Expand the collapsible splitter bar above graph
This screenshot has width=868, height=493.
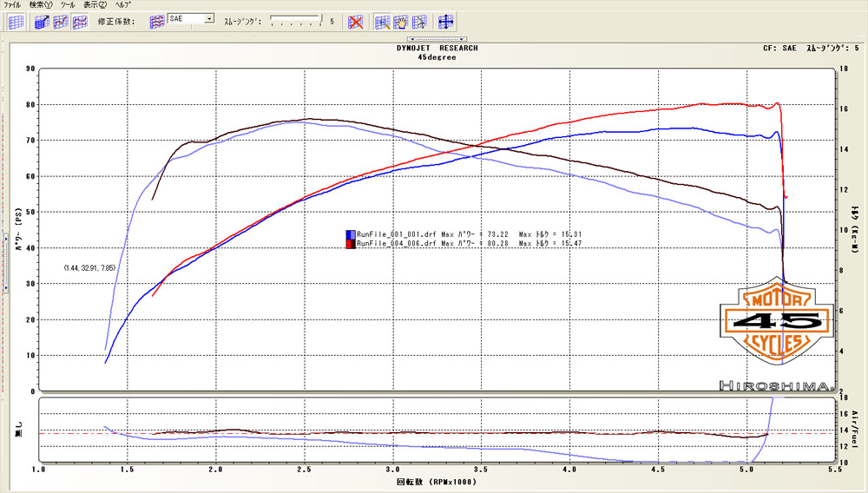pyautogui.click(x=437, y=39)
